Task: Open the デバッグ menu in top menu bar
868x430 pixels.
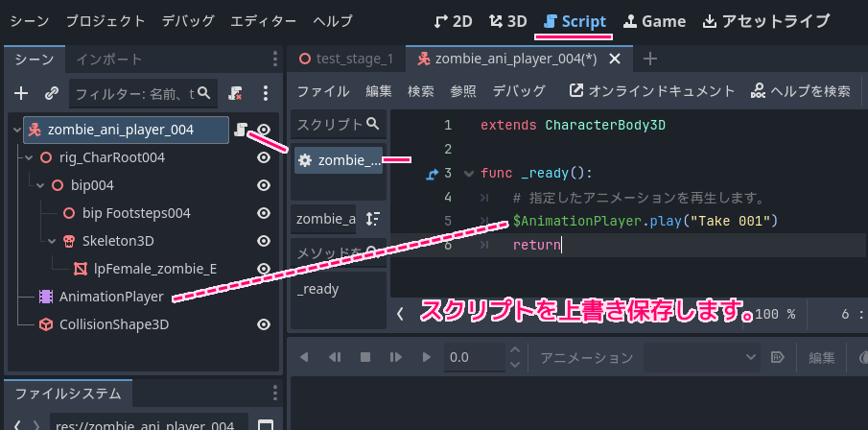Action: coord(188,20)
